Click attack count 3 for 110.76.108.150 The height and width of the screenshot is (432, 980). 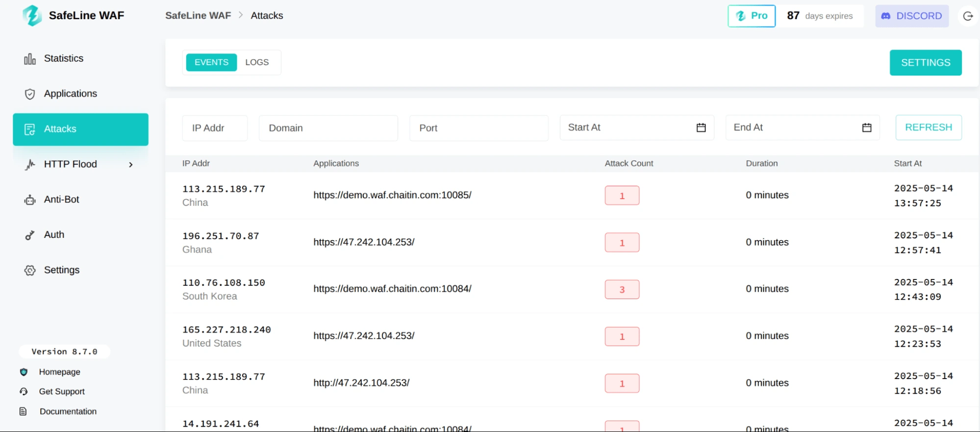point(622,289)
